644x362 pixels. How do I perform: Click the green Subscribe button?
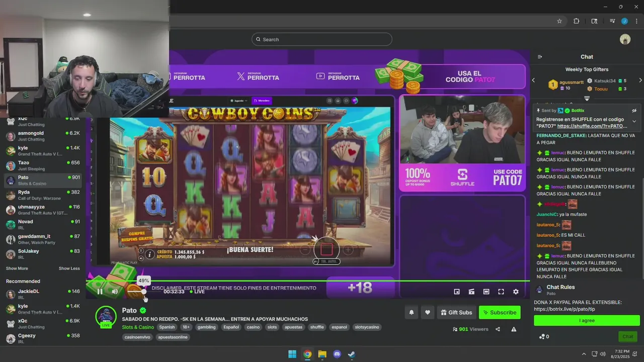(500, 312)
